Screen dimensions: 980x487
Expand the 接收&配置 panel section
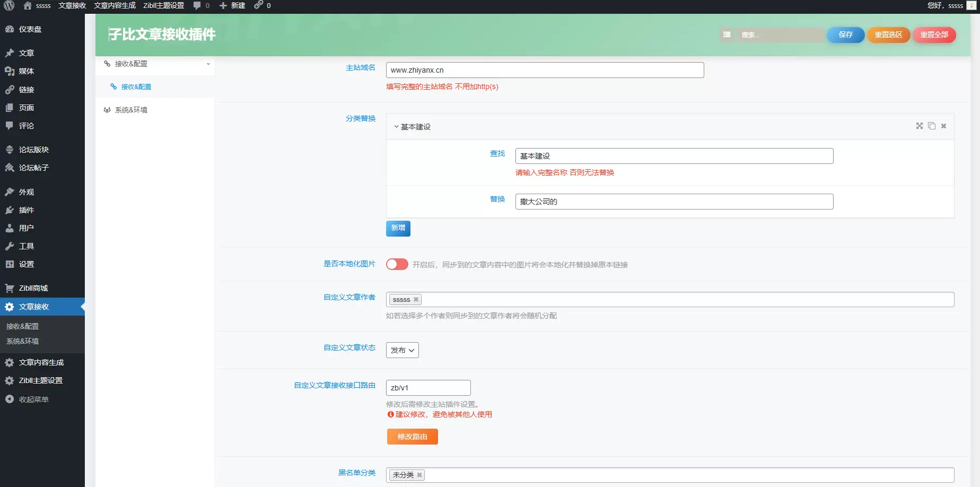(x=155, y=64)
